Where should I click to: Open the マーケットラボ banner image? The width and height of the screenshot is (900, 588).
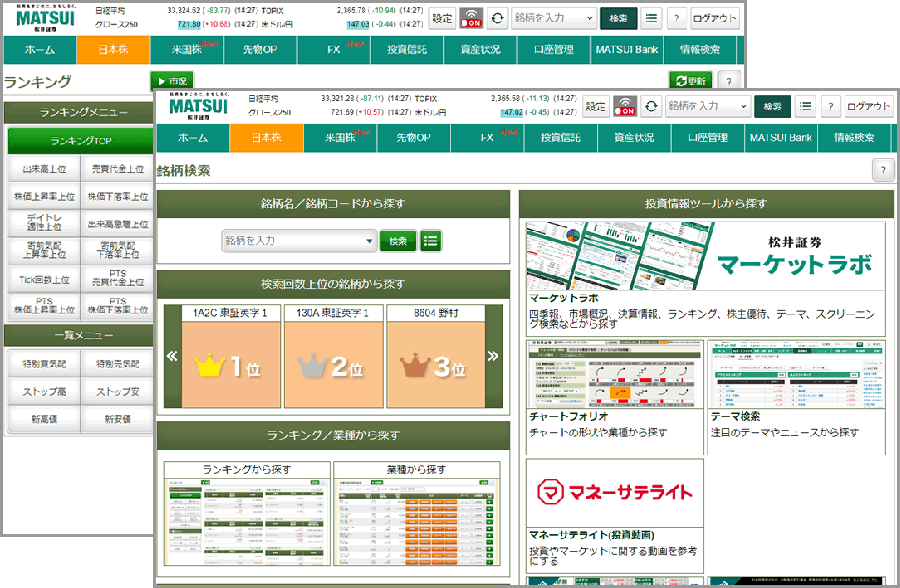705,256
